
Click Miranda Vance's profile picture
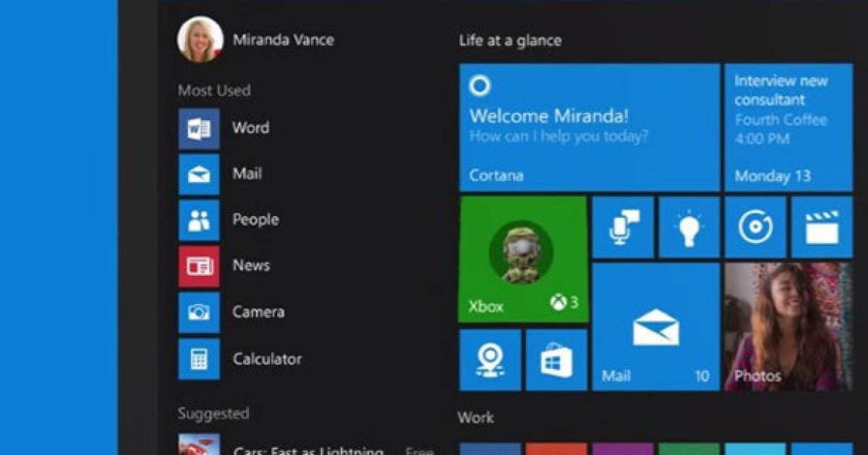tap(200, 40)
